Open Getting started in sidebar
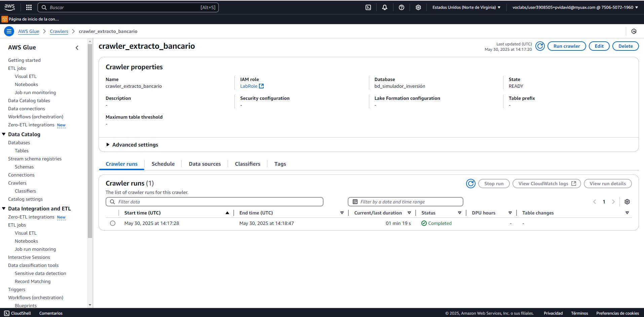644x317 pixels. [x=24, y=60]
